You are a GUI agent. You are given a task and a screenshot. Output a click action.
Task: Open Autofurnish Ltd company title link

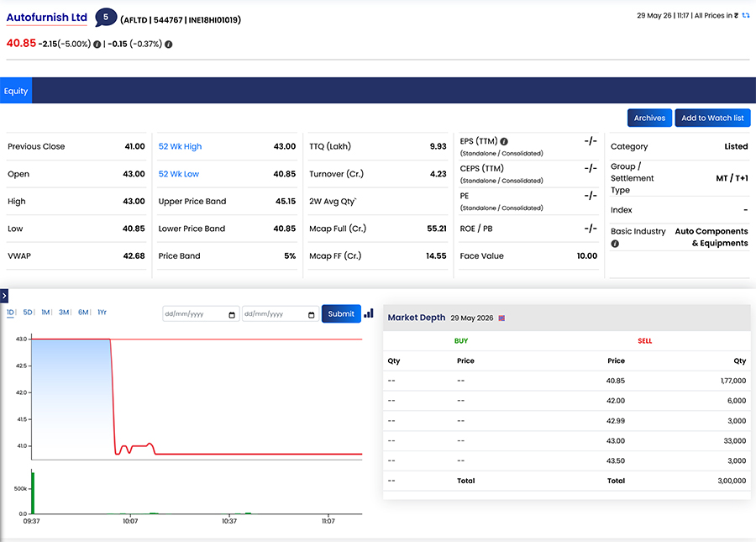pos(47,18)
